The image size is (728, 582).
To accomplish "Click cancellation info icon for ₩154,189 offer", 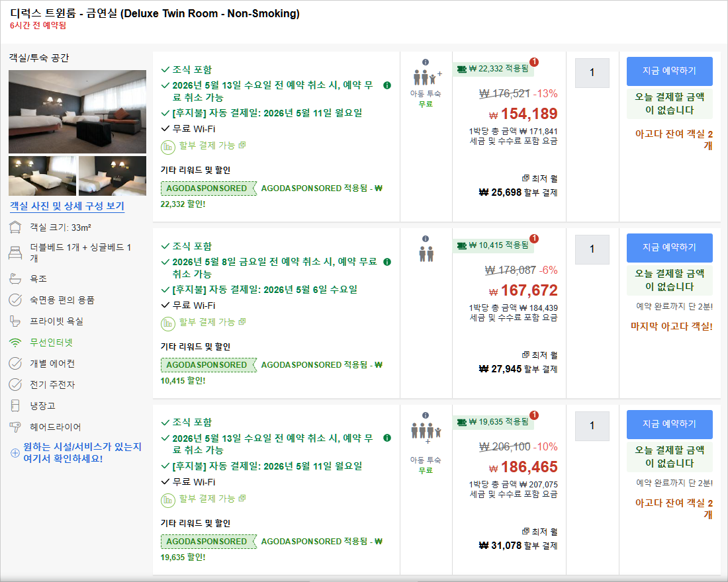I will (x=387, y=85).
